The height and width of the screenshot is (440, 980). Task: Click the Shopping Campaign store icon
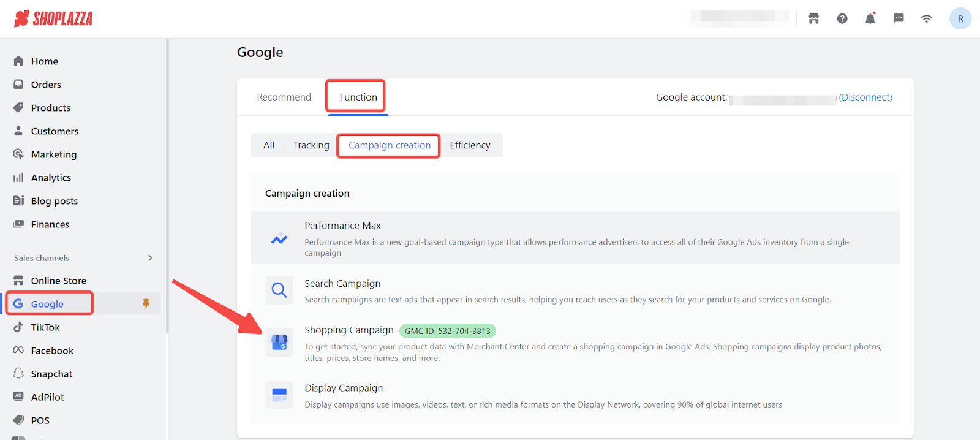(279, 343)
